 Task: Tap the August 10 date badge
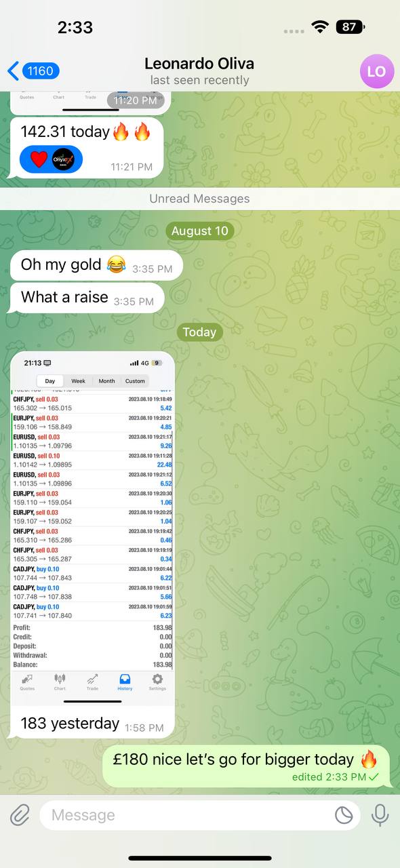click(200, 231)
